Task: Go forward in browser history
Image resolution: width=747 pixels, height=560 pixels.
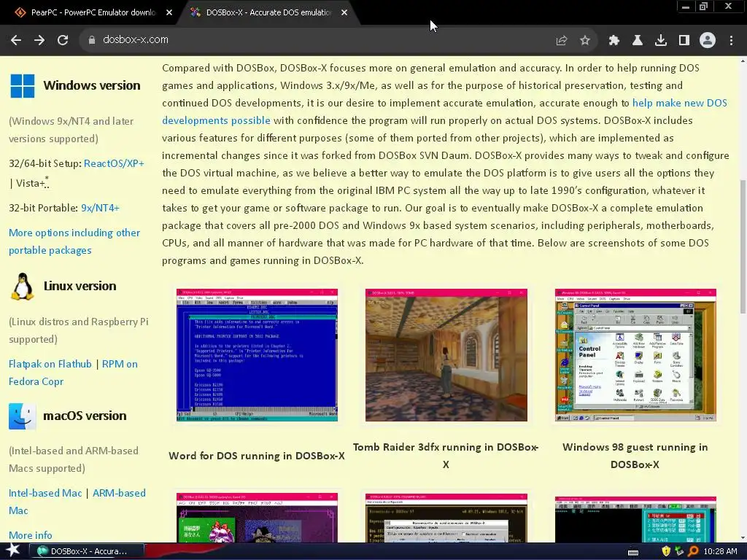Action: point(39,40)
